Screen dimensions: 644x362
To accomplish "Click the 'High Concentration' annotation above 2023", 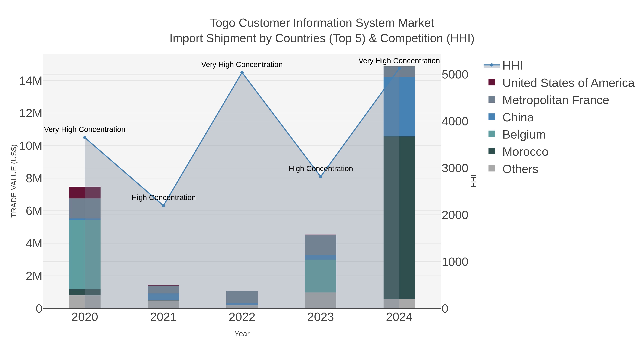I will click(x=321, y=169).
